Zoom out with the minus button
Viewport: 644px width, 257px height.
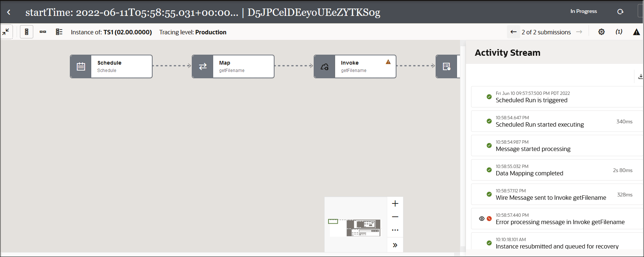395,217
